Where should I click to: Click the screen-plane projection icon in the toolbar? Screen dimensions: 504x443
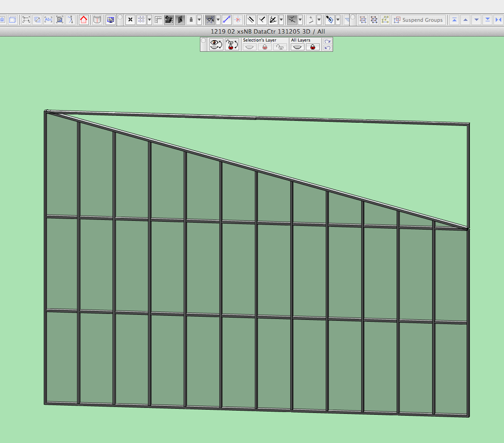110,20
